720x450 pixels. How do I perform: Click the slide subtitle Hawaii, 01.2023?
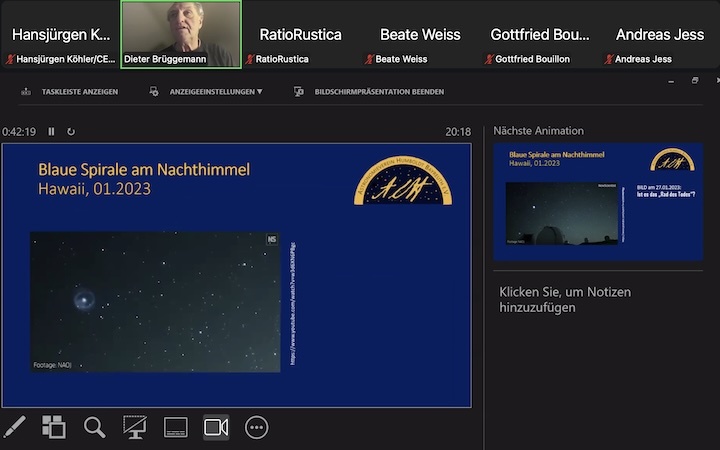click(95, 189)
